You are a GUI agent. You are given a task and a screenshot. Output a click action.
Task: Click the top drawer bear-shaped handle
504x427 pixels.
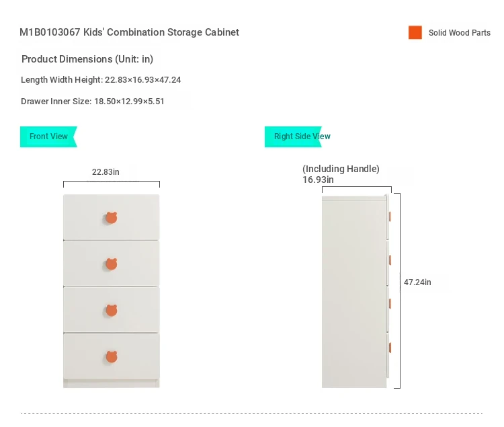point(111,218)
